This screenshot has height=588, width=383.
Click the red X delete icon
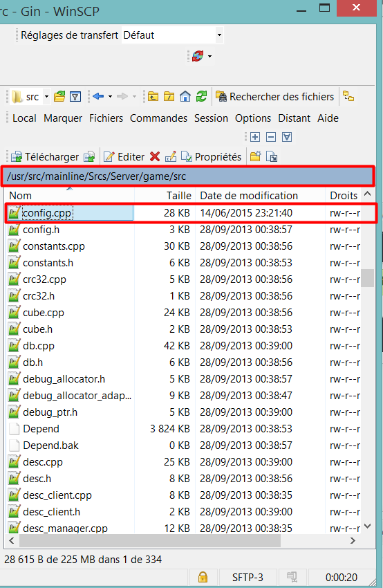point(154,156)
